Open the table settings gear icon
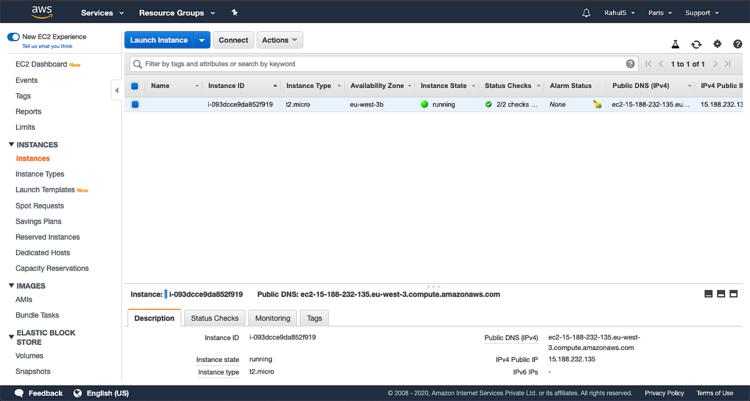 717,44
